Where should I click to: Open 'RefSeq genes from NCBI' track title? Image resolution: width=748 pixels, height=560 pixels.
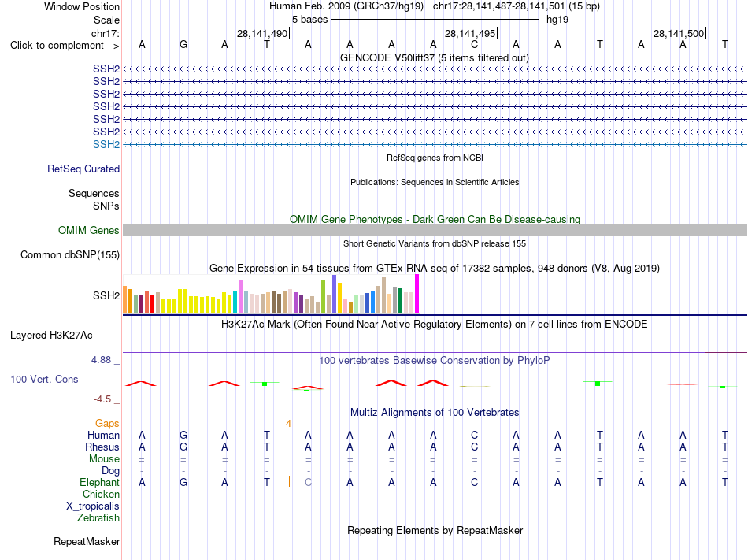click(435, 158)
